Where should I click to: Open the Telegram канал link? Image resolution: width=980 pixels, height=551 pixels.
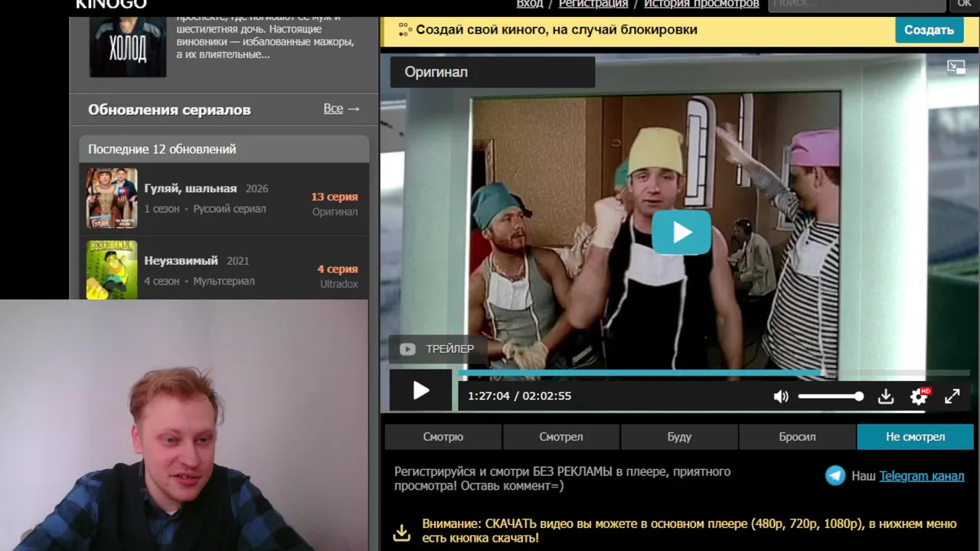(x=922, y=476)
